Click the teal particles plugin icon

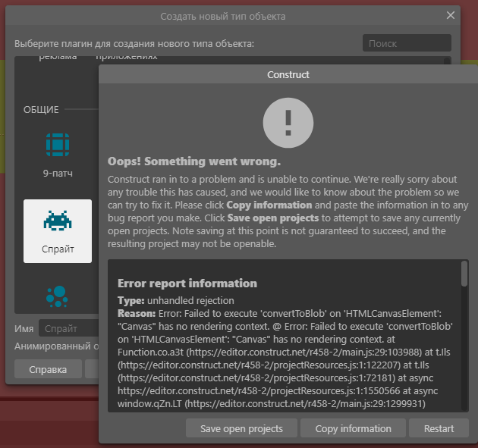58,296
